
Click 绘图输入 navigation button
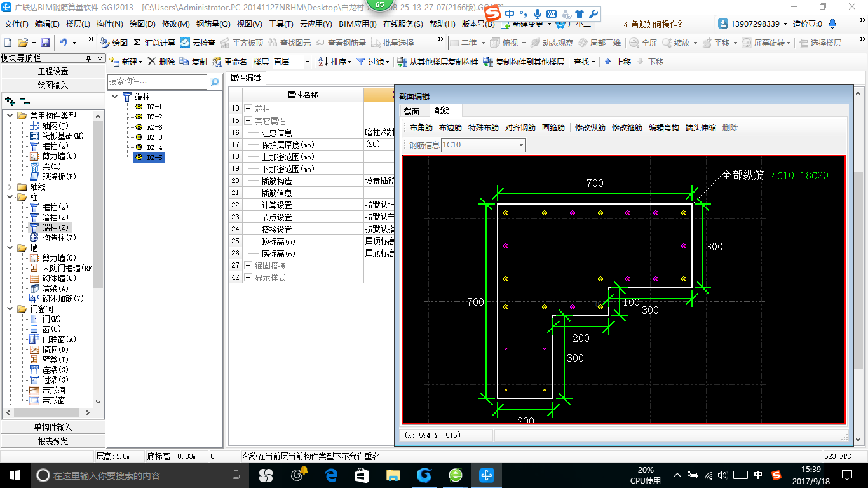(x=53, y=85)
